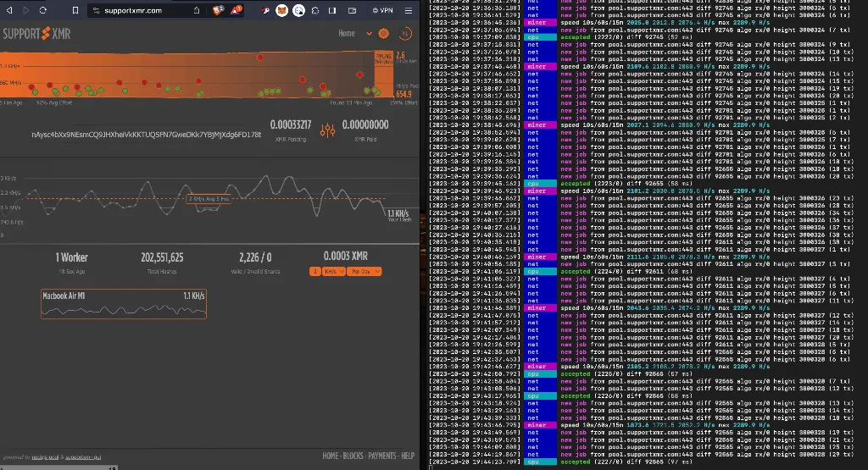Open the Brave Shields lion icon

tap(218, 10)
